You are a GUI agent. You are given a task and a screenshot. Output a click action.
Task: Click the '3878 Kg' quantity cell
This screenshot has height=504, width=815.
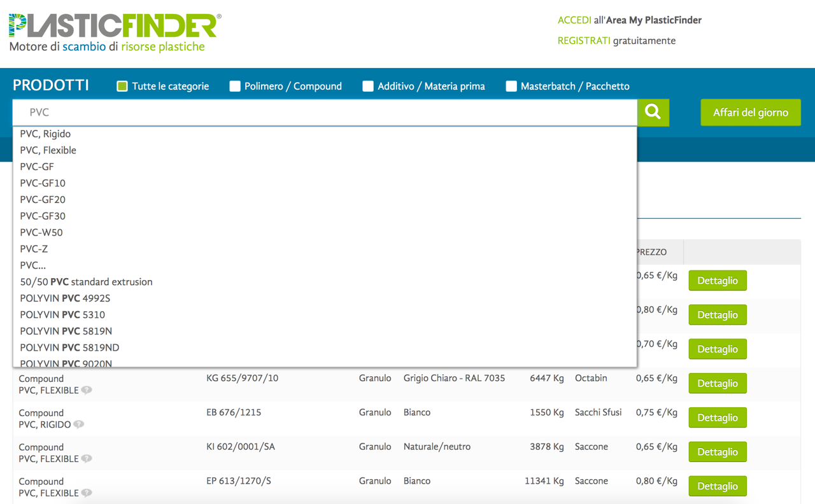point(547,447)
